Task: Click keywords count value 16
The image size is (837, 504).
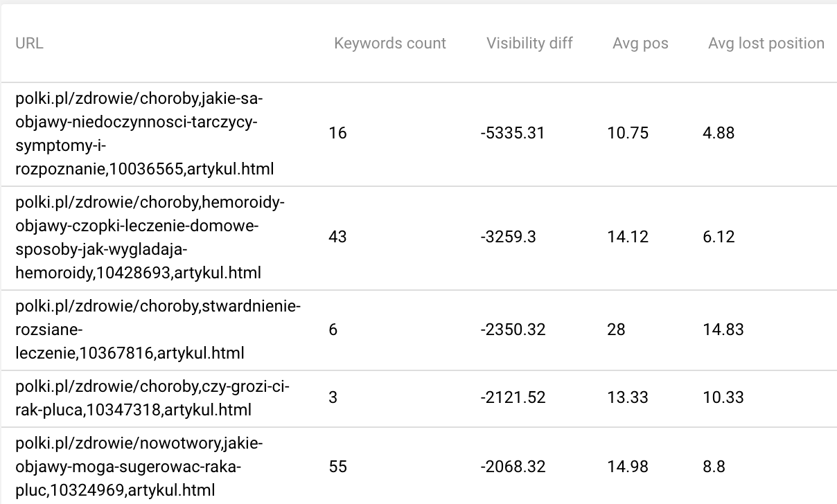Action: (337, 133)
